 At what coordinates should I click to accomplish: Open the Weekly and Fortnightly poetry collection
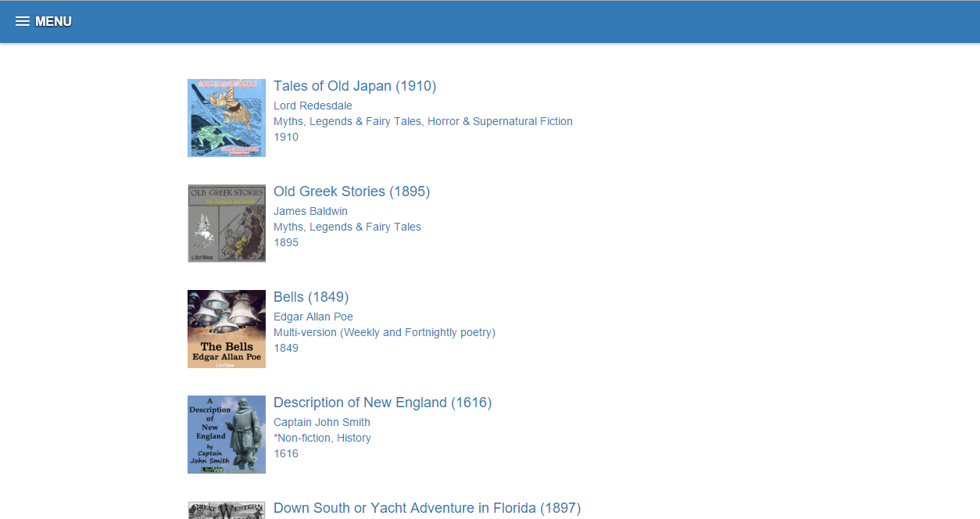pos(384,332)
